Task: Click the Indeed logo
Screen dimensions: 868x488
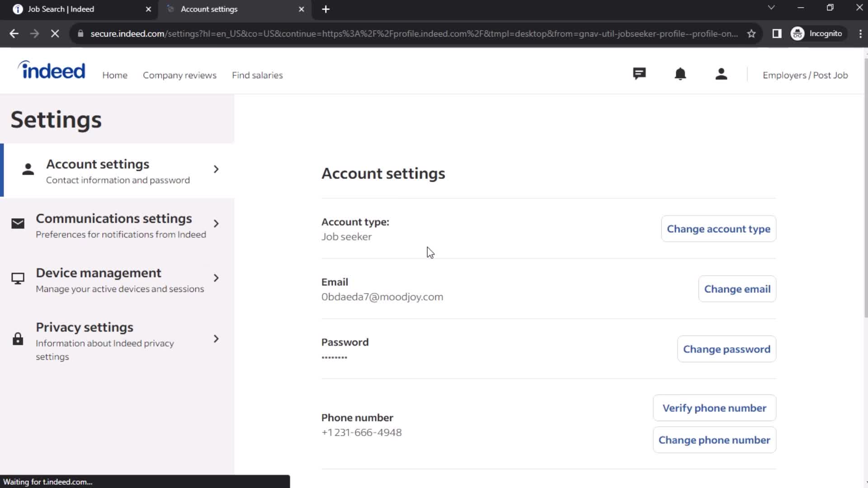Action: pos(52,70)
